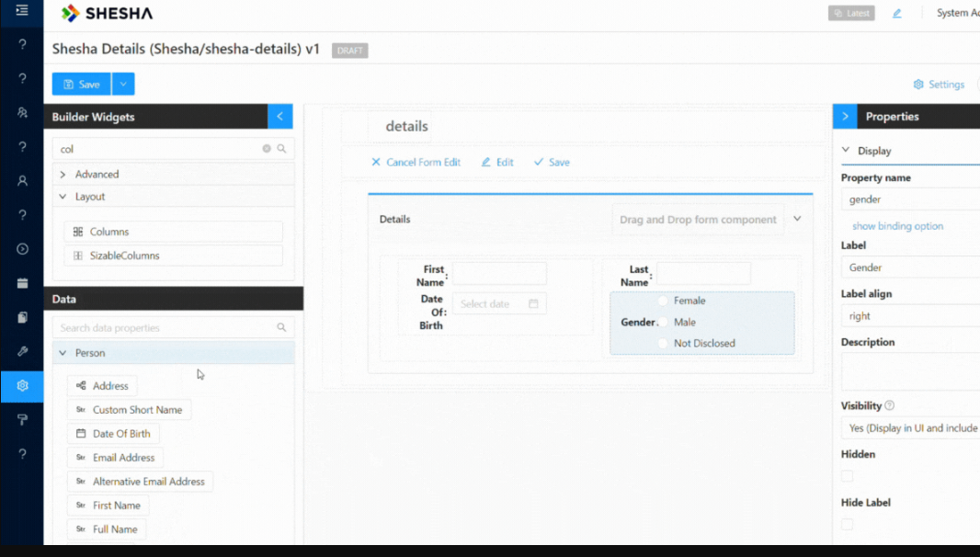Collapse the Builder Widgets panel

280,117
